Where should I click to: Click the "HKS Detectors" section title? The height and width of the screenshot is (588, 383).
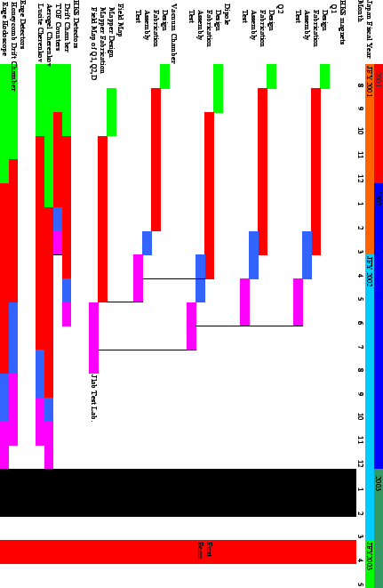click(76, 24)
